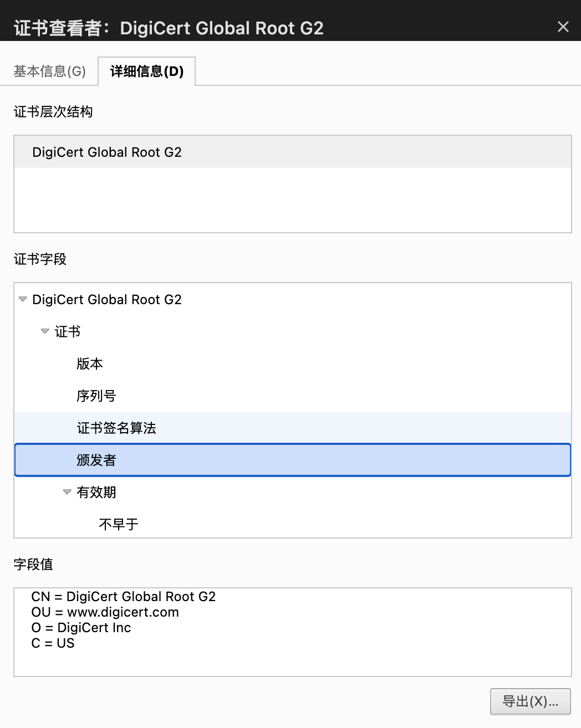Screen dimensions: 581x728
Task: Collapse the DigiCert Global Root G2 fields tree
Action: point(23,299)
